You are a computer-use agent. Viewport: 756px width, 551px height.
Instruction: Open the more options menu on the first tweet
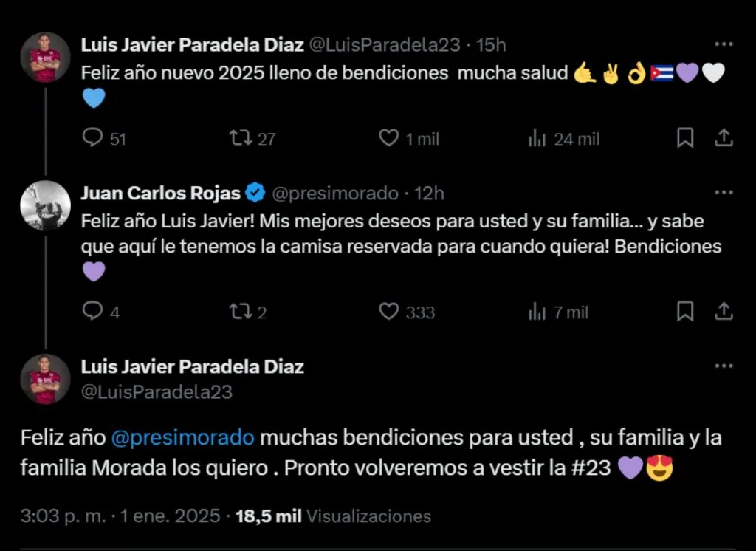[722, 44]
